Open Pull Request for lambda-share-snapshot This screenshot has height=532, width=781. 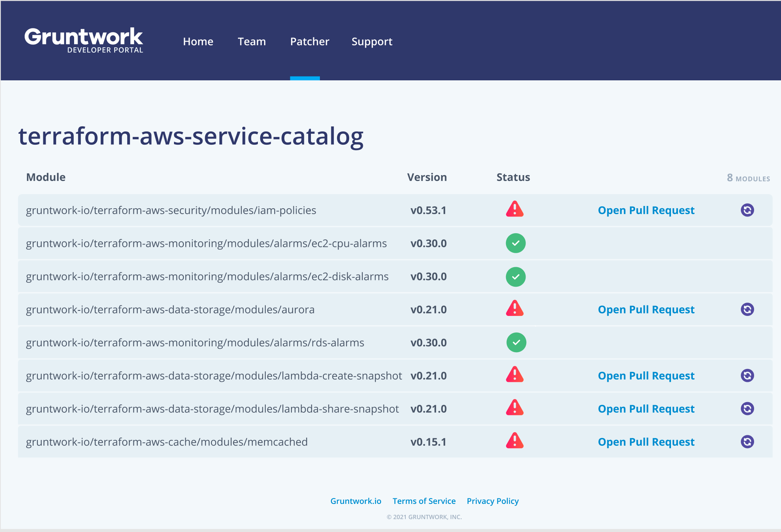click(646, 409)
